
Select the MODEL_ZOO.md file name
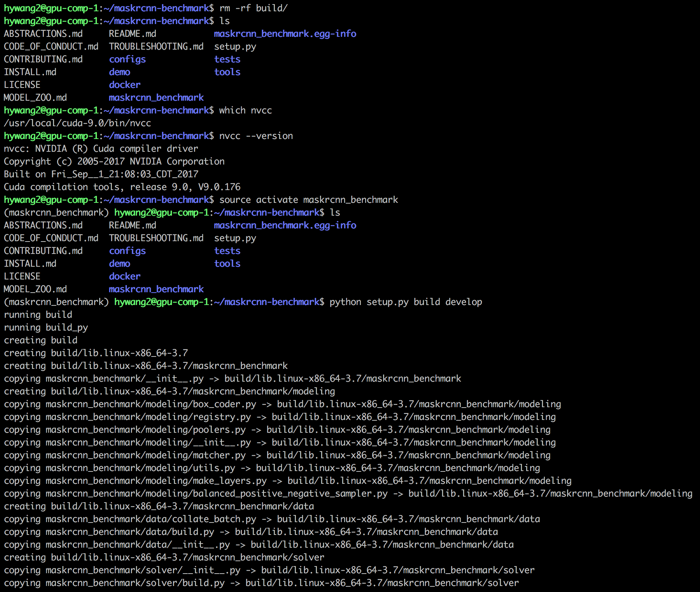pos(35,97)
